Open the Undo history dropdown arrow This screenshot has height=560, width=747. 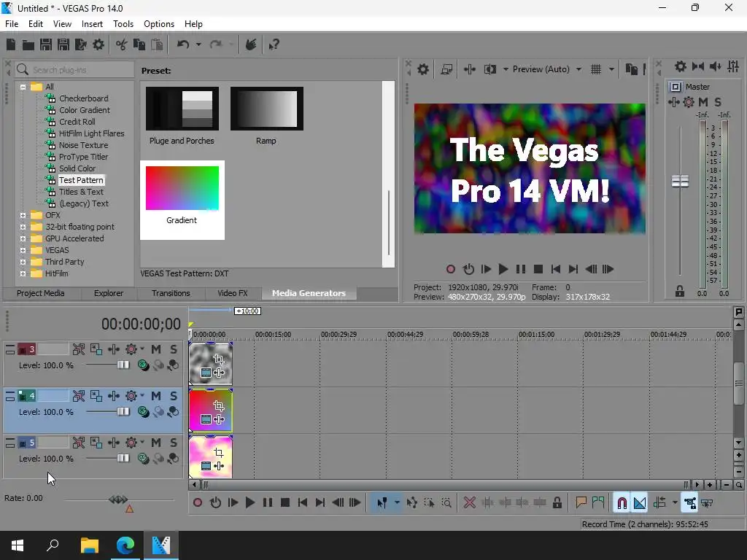[198, 44]
